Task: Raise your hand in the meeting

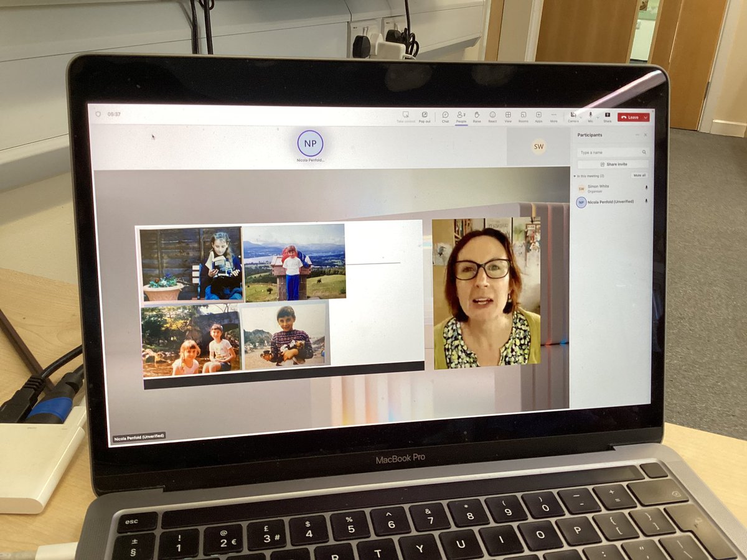Action: (x=477, y=117)
